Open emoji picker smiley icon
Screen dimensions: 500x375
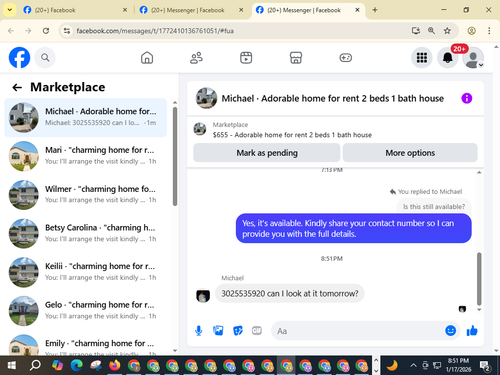click(x=450, y=330)
